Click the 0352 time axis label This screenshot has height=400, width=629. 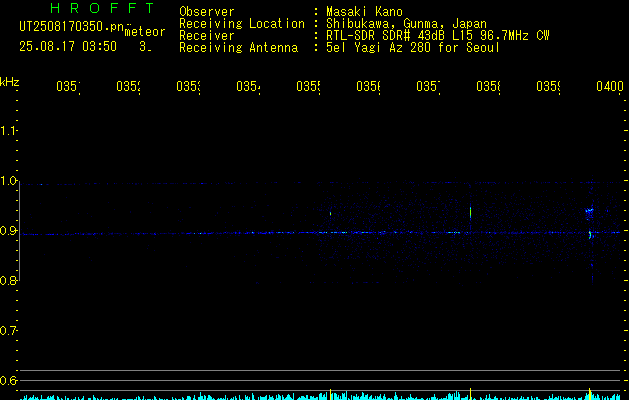click(128, 86)
